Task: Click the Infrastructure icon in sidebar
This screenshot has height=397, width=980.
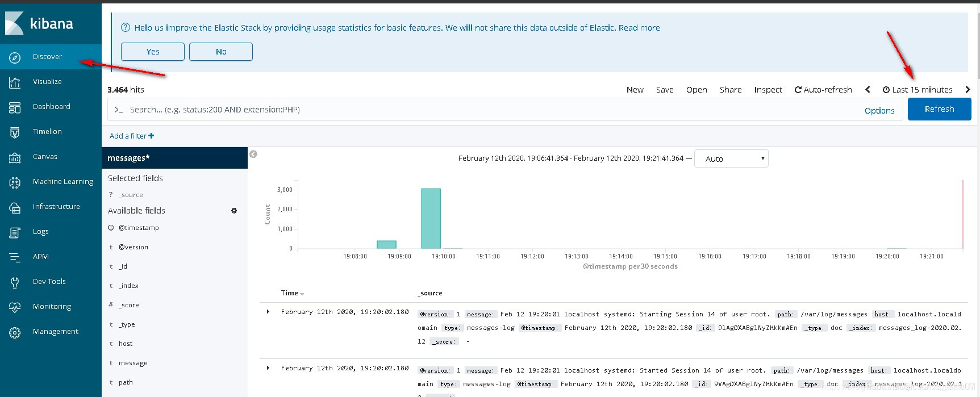Action: coord(15,207)
